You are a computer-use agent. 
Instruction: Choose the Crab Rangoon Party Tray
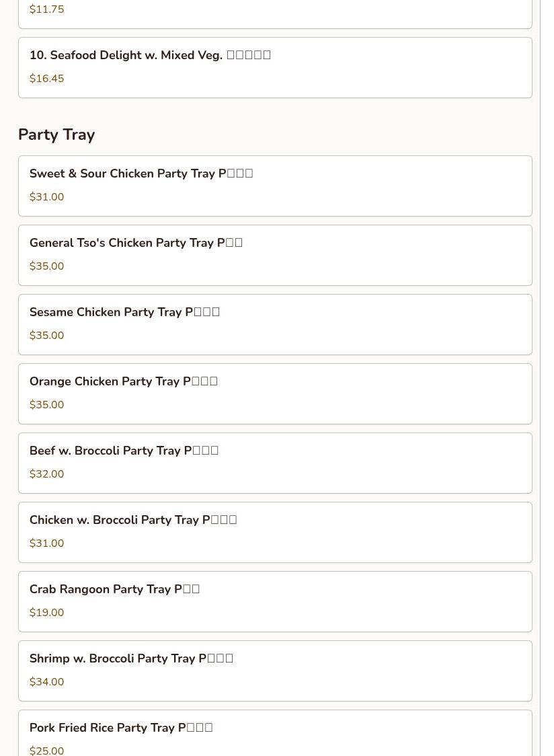click(114, 589)
